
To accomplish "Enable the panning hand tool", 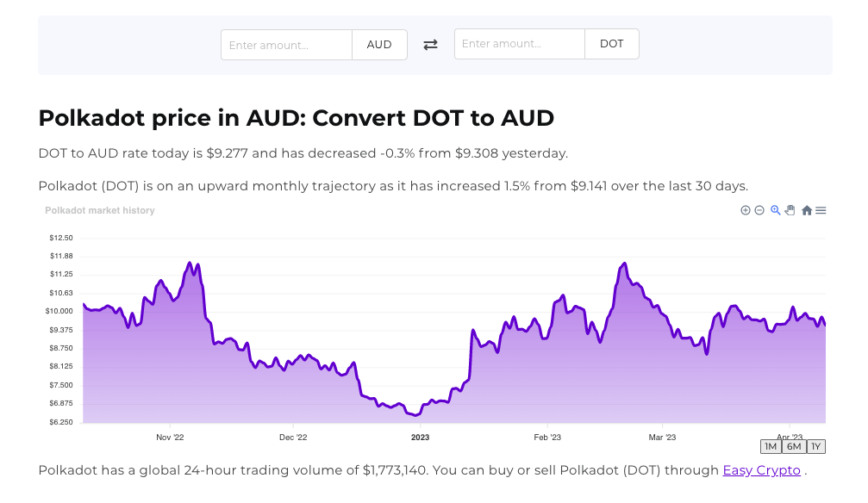I will point(790,210).
